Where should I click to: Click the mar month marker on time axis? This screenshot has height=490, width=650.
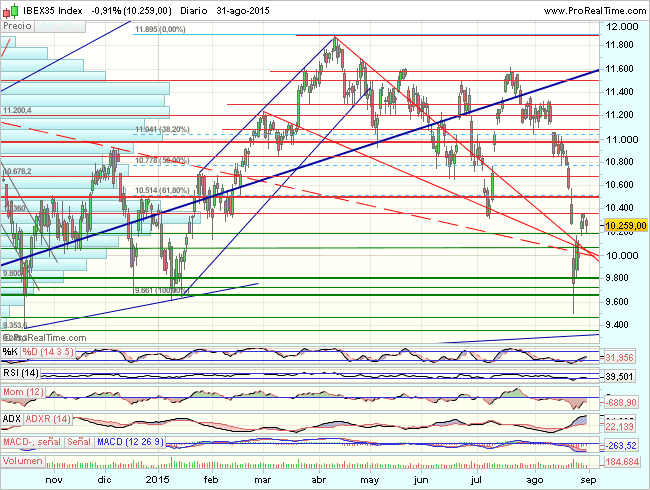point(262,480)
